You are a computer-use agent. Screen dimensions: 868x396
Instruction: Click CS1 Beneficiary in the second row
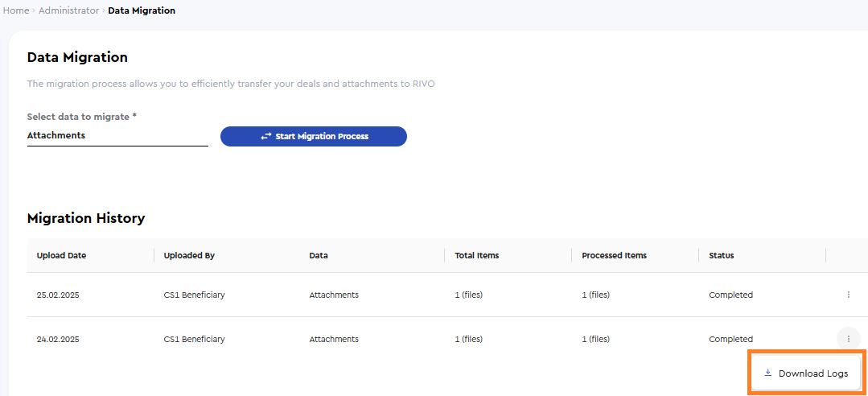[x=195, y=339]
